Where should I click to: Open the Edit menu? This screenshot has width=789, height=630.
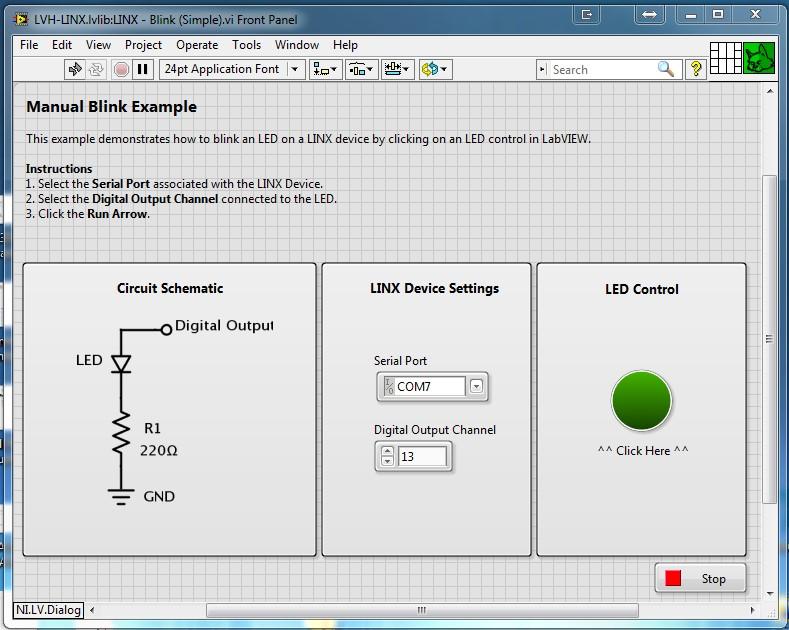pos(62,45)
